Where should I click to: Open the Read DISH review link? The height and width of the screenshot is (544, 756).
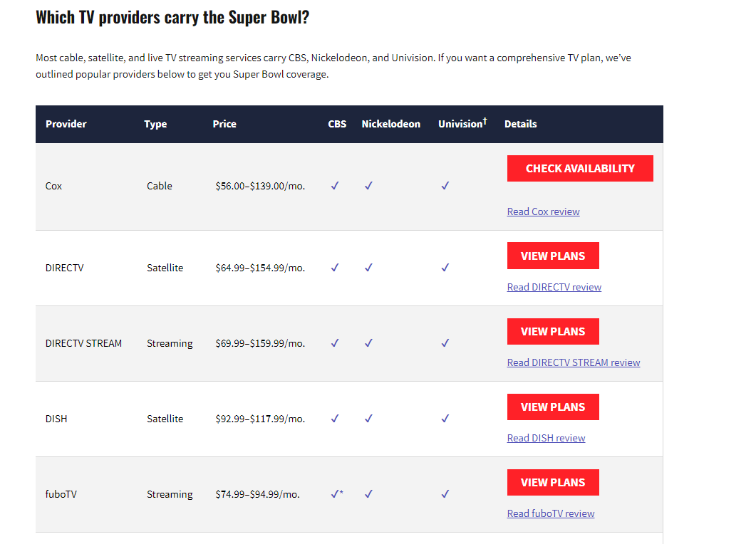coord(547,438)
